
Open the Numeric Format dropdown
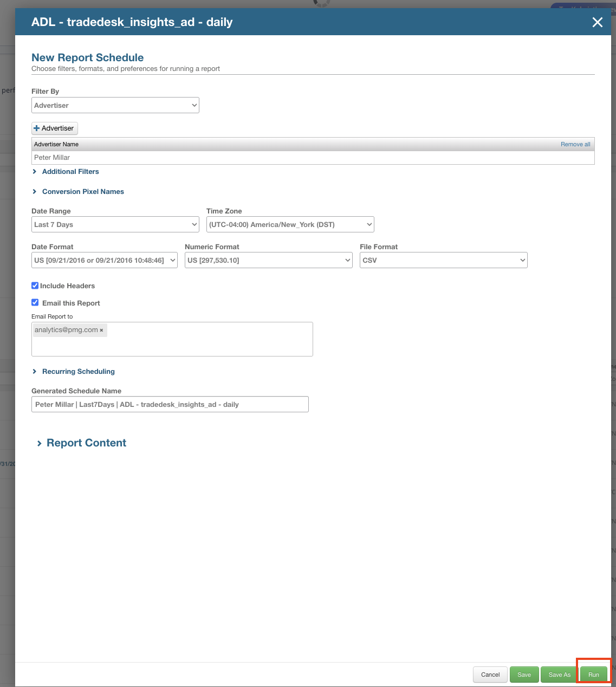[x=268, y=260]
